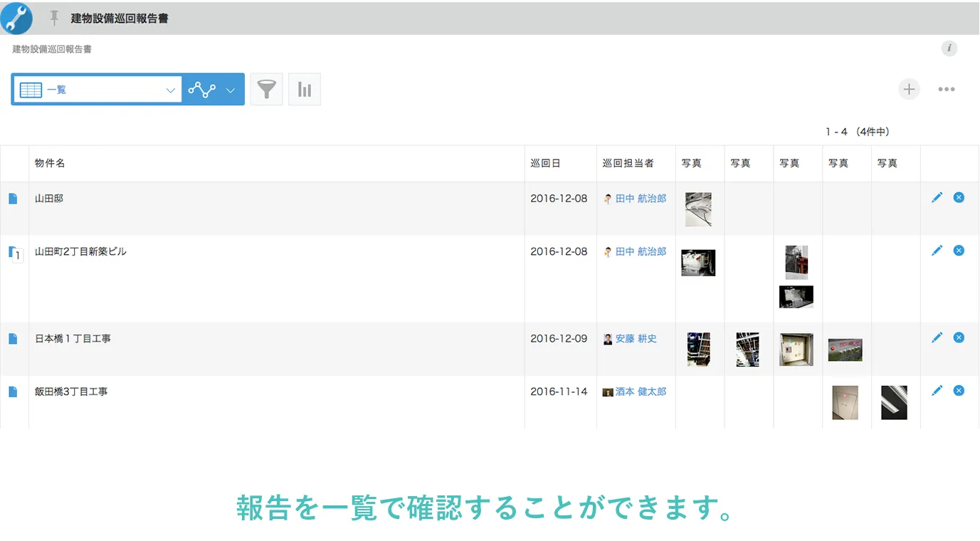Delete the 日本橋１丁目工事 row
Image resolution: width=980 pixels, height=541 pixels.
tap(959, 337)
